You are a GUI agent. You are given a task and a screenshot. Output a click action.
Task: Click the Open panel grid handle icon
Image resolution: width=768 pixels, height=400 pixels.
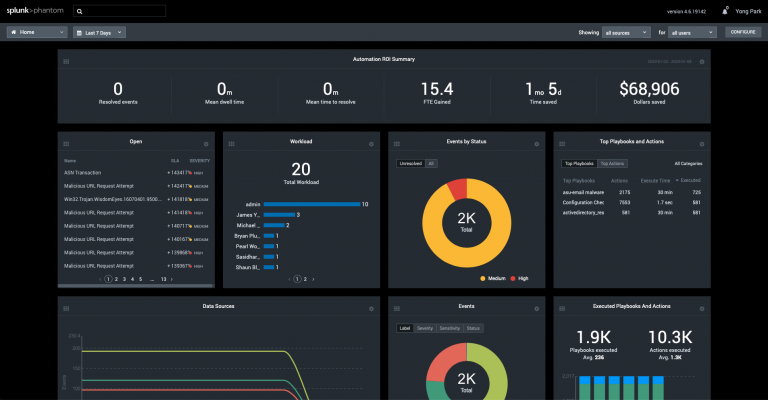click(x=66, y=144)
